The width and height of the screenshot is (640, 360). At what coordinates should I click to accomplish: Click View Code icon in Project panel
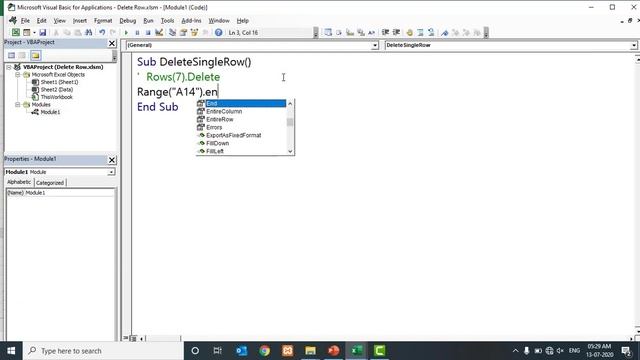pos(11,55)
